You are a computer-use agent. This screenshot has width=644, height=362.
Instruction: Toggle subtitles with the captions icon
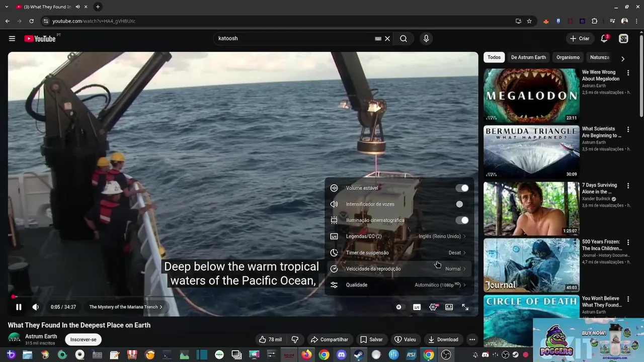click(x=417, y=307)
